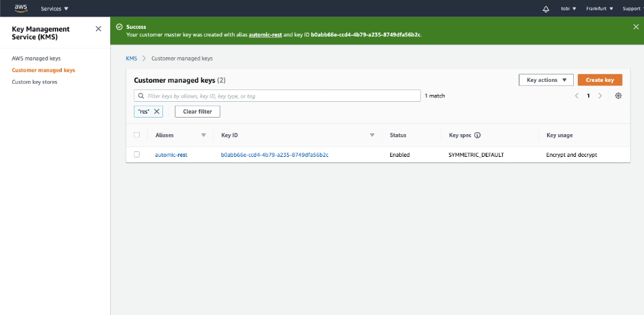Open AWS managed keys in sidebar

(36, 58)
